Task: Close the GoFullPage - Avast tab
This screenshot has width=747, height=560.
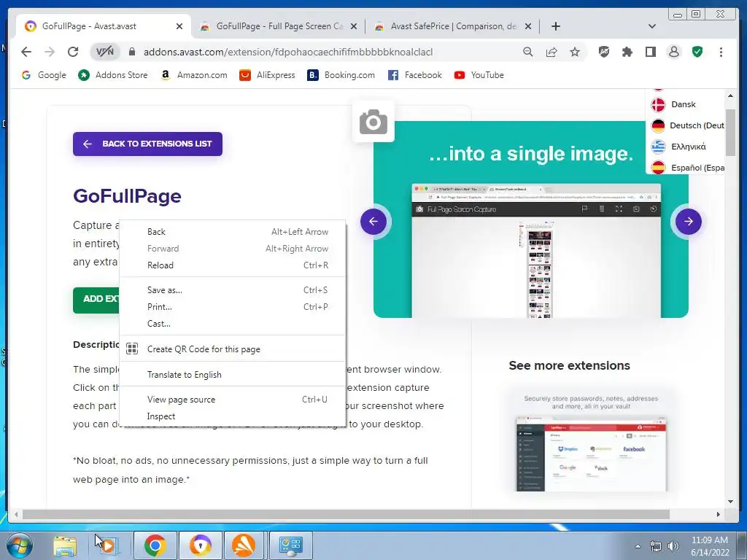Action: 179,26
